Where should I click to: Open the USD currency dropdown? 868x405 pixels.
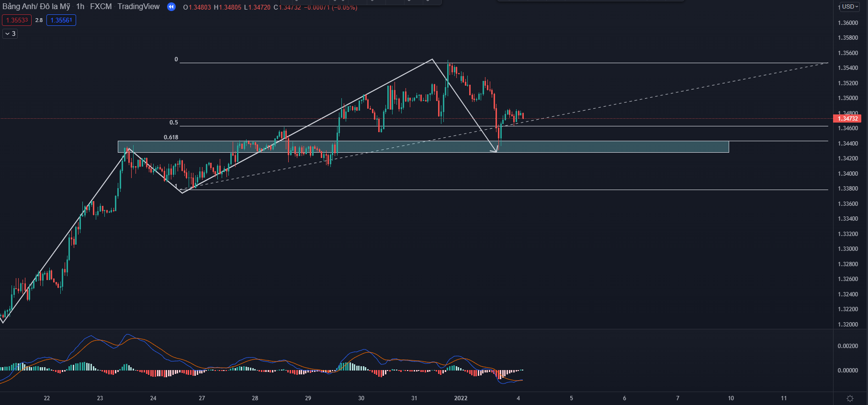click(850, 7)
